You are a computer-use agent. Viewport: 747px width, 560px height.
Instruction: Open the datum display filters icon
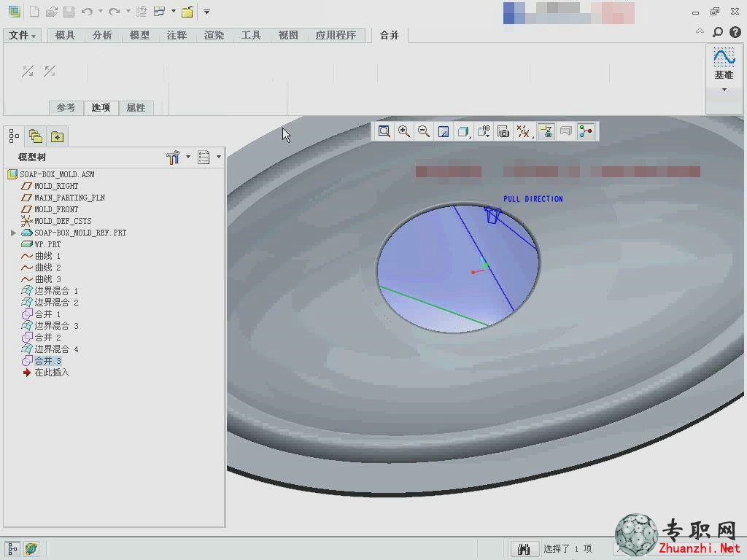point(523,131)
